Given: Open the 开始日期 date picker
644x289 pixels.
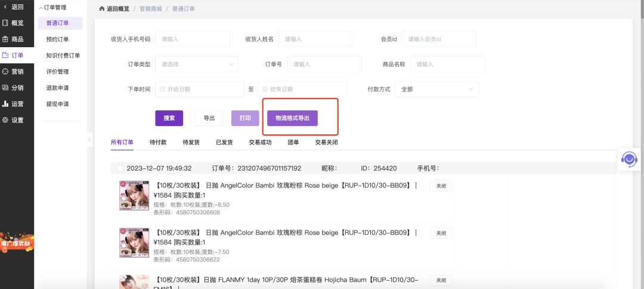Looking at the screenshot, I should point(200,89).
